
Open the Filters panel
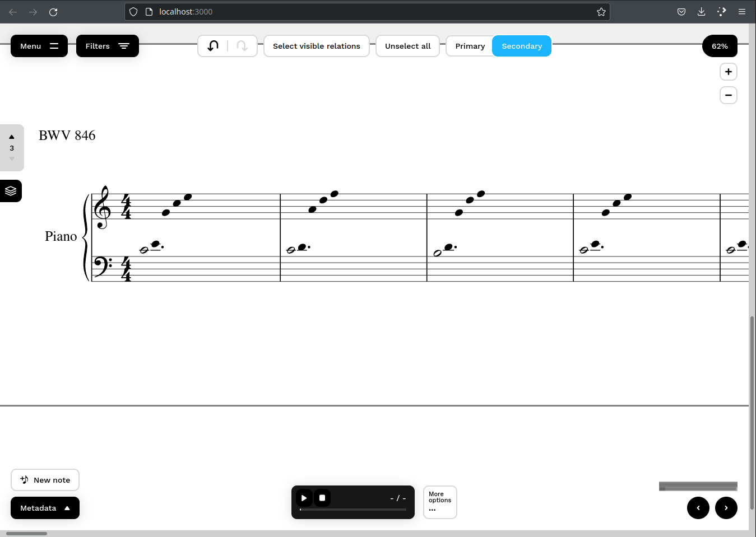point(108,46)
